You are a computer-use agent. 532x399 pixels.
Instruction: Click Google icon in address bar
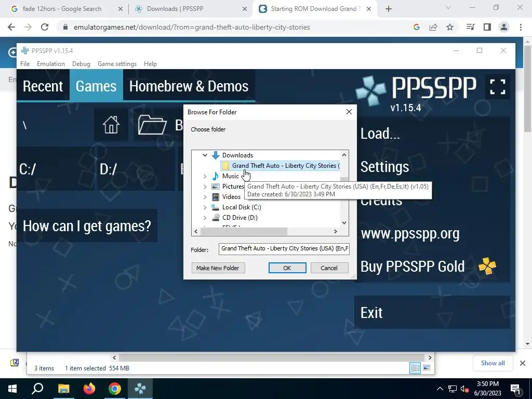pos(416,27)
